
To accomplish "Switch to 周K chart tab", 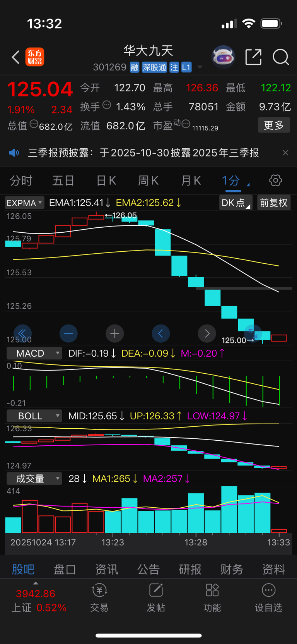I will click(148, 180).
